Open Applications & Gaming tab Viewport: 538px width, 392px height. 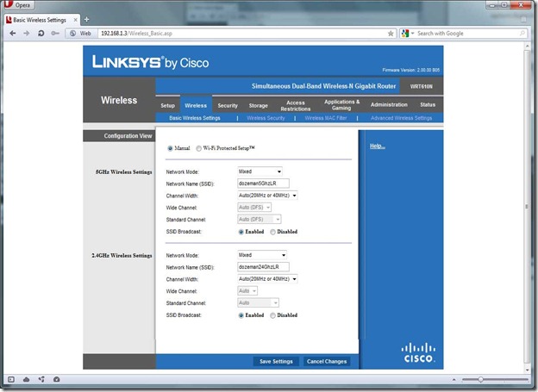click(x=341, y=104)
